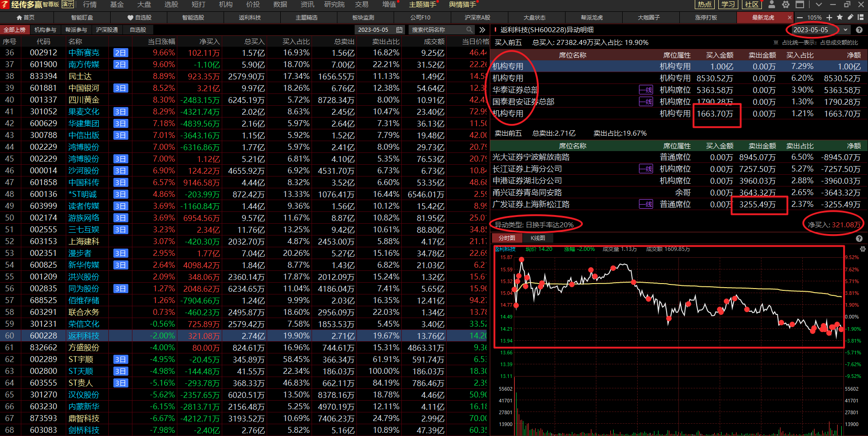The image size is (868, 436).
Task: Sort list by 总买入 column header
Action: click(x=254, y=41)
